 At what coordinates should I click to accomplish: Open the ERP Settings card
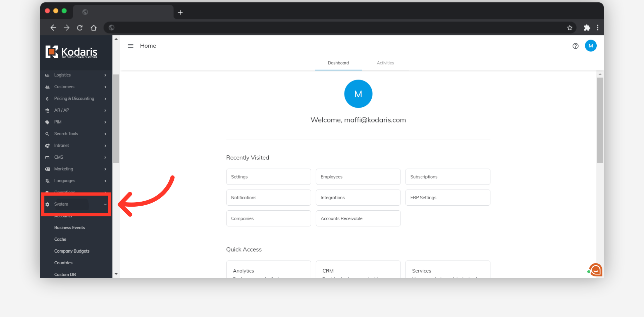[448, 198]
